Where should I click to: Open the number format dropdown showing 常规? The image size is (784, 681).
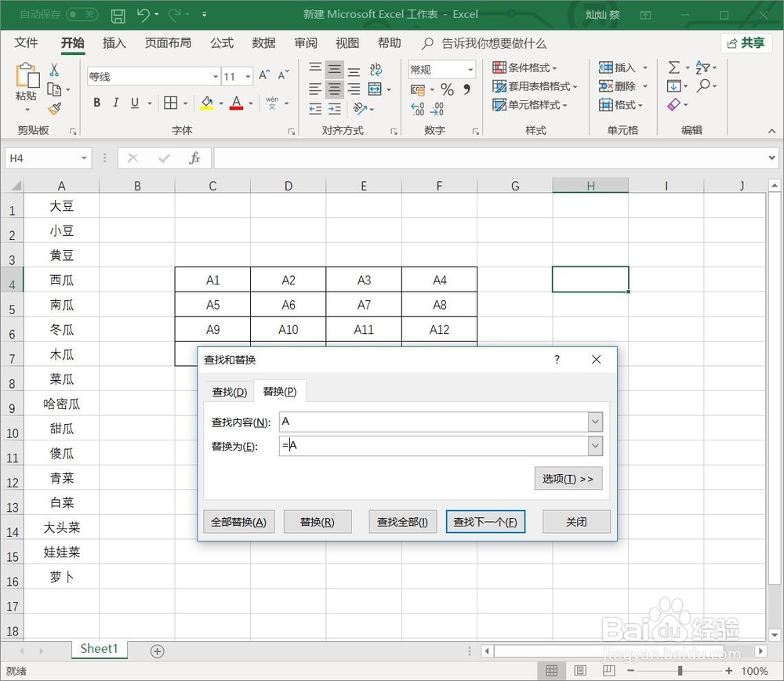point(470,70)
